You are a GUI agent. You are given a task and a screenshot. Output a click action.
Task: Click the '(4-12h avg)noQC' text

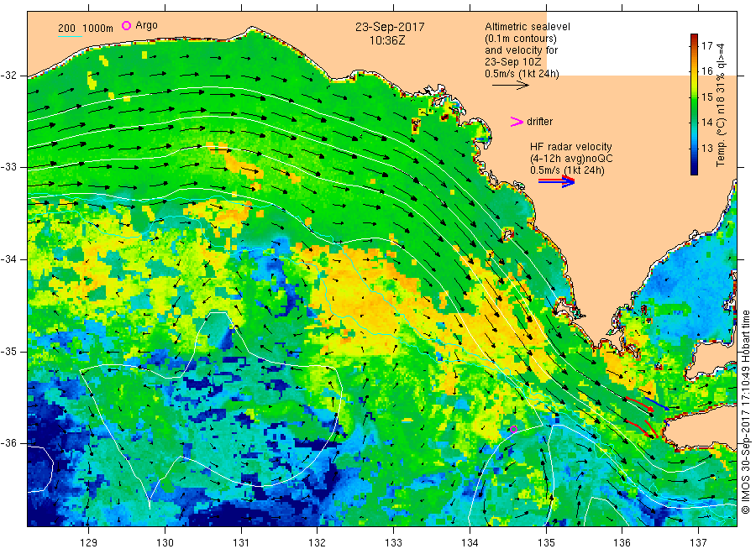click(x=571, y=159)
